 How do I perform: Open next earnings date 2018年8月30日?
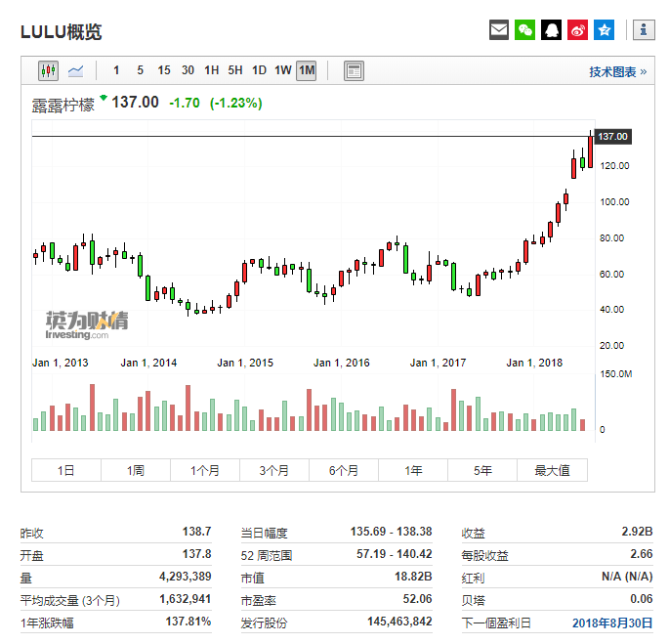pyautogui.click(x=612, y=623)
